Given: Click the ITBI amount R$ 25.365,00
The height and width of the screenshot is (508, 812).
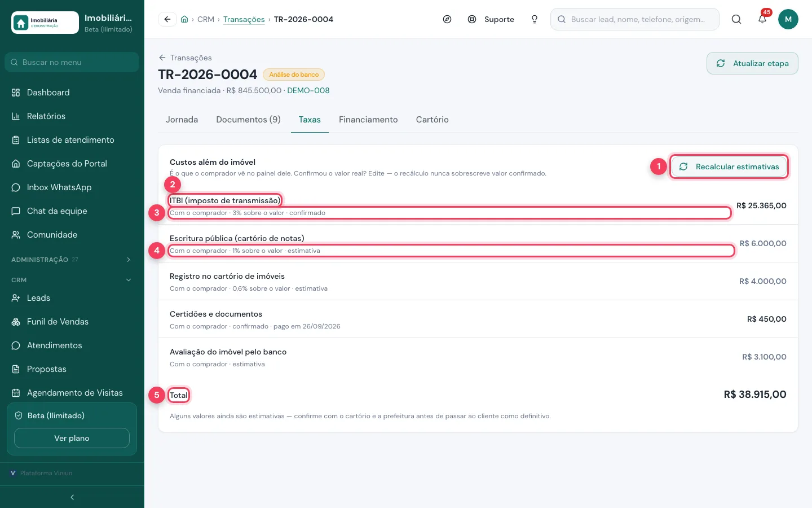Looking at the screenshot, I should [761, 205].
